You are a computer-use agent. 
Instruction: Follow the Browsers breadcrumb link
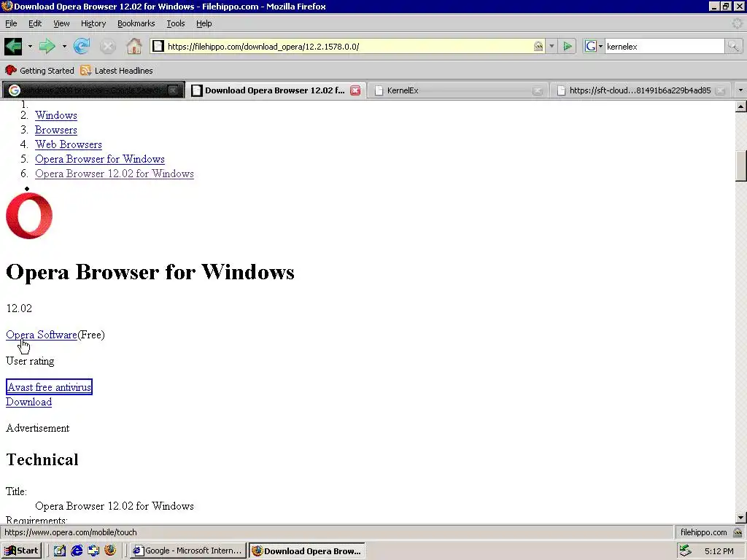tap(55, 130)
